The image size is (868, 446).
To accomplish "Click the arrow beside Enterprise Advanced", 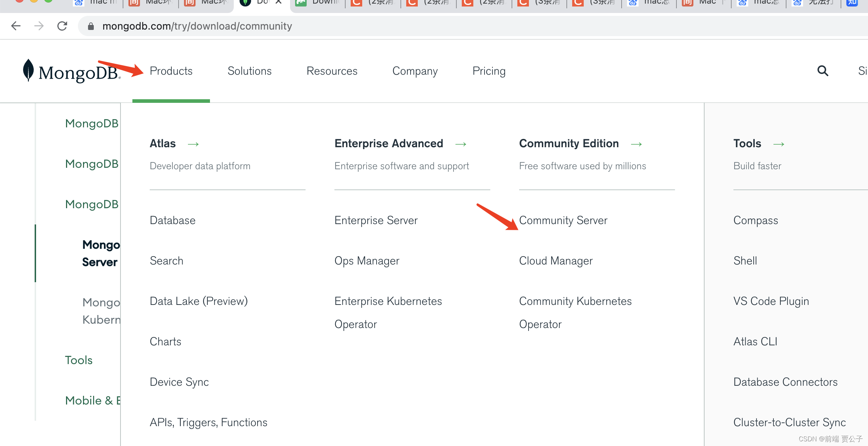I will tap(461, 144).
